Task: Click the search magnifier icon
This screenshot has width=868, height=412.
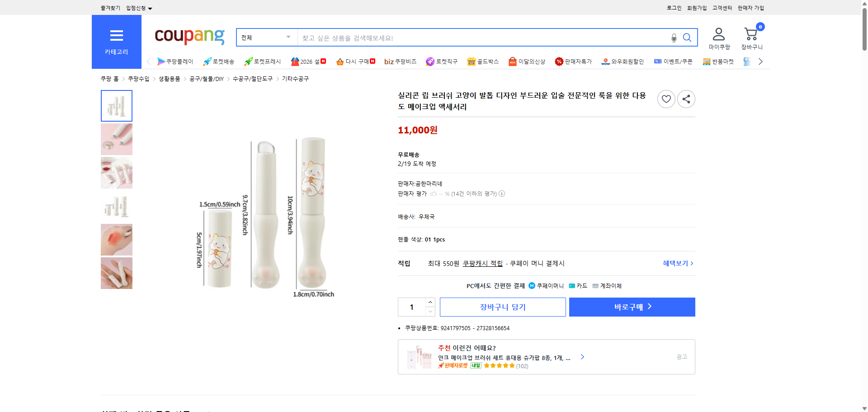Action: click(687, 38)
